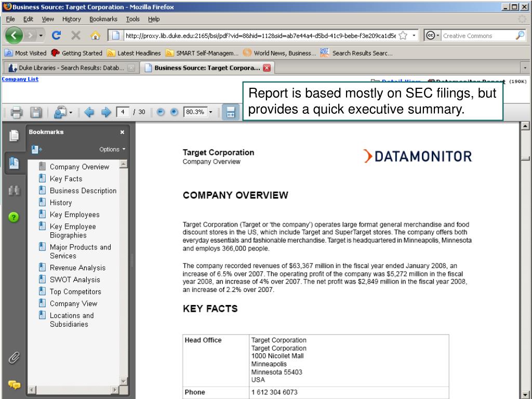
Task: Jump to Key Facts bookmark
Action: tap(66, 179)
